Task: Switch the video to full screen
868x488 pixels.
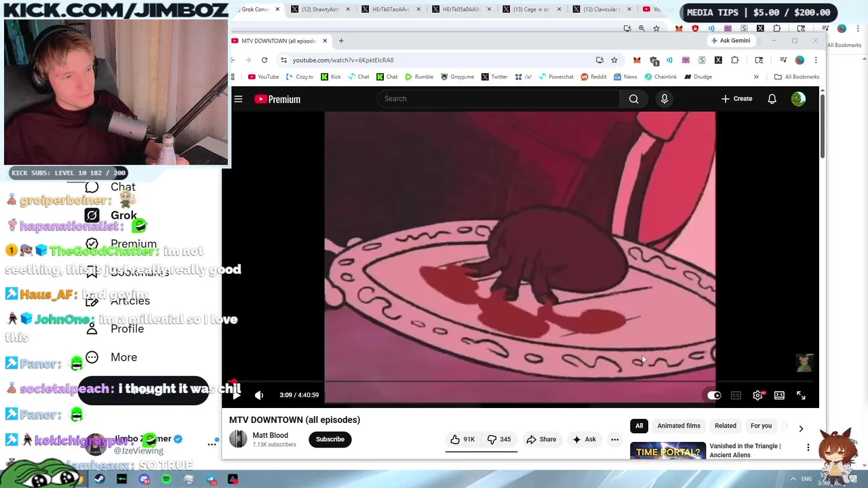Action: pyautogui.click(x=801, y=395)
